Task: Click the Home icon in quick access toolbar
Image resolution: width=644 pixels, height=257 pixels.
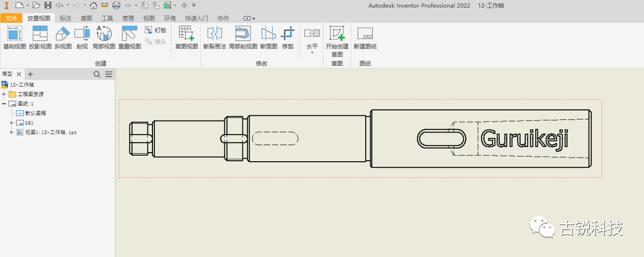Action: click(x=93, y=5)
